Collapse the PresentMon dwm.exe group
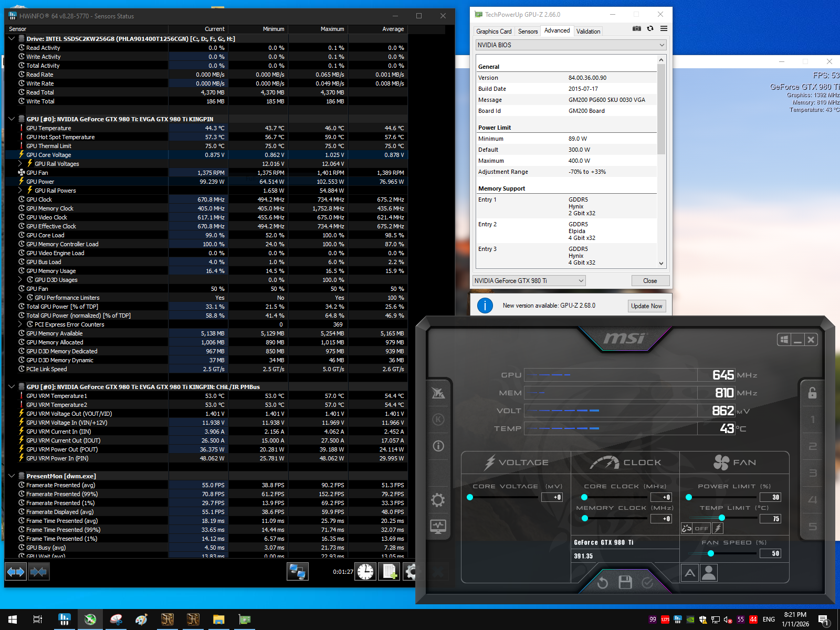Image resolution: width=840 pixels, height=630 pixels. click(12, 476)
